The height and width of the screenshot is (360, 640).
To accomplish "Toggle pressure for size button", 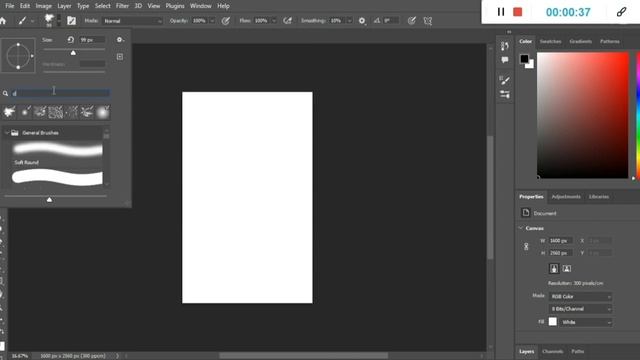I will point(412,21).
